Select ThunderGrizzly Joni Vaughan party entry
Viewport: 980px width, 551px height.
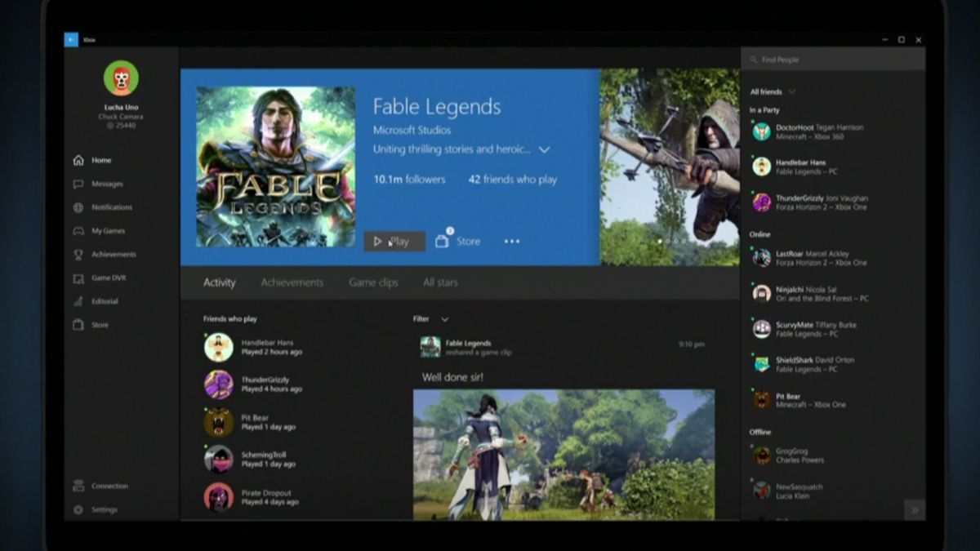[x=831, y=202]
